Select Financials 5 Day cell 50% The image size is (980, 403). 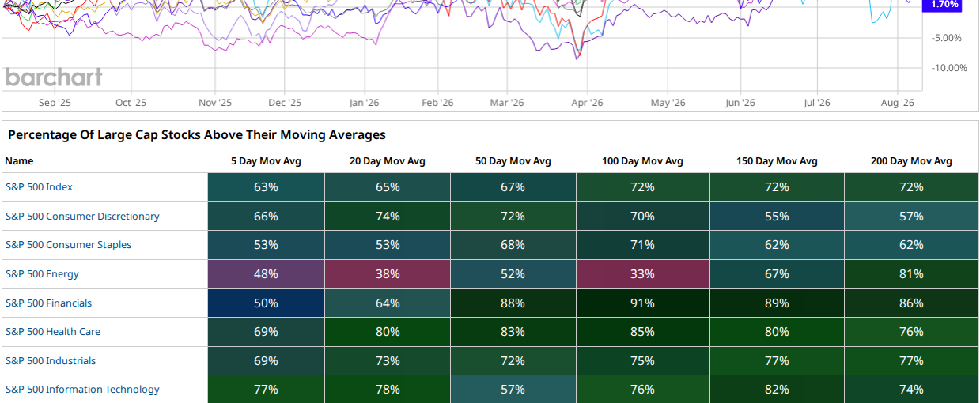(x=266, y=303)
